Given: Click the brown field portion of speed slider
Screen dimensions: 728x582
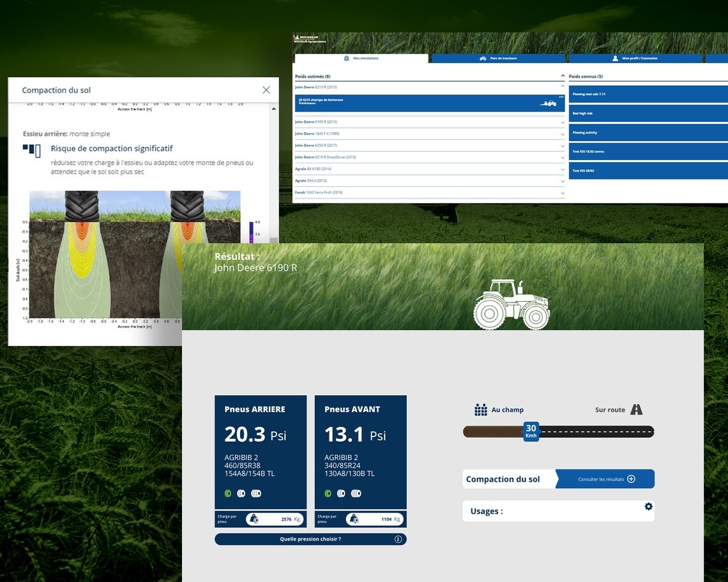Looking at the screenshot, I should (493, 431).
